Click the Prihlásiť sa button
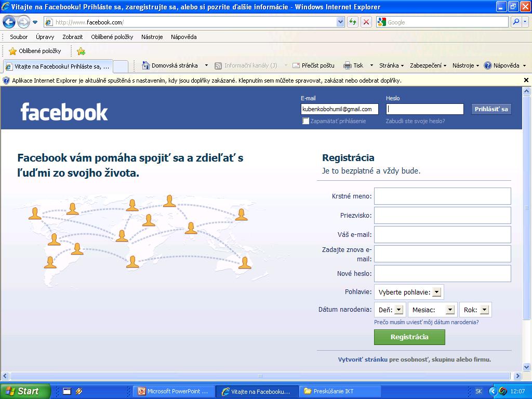Screen dimensions: 532x399 coord(491,109)
